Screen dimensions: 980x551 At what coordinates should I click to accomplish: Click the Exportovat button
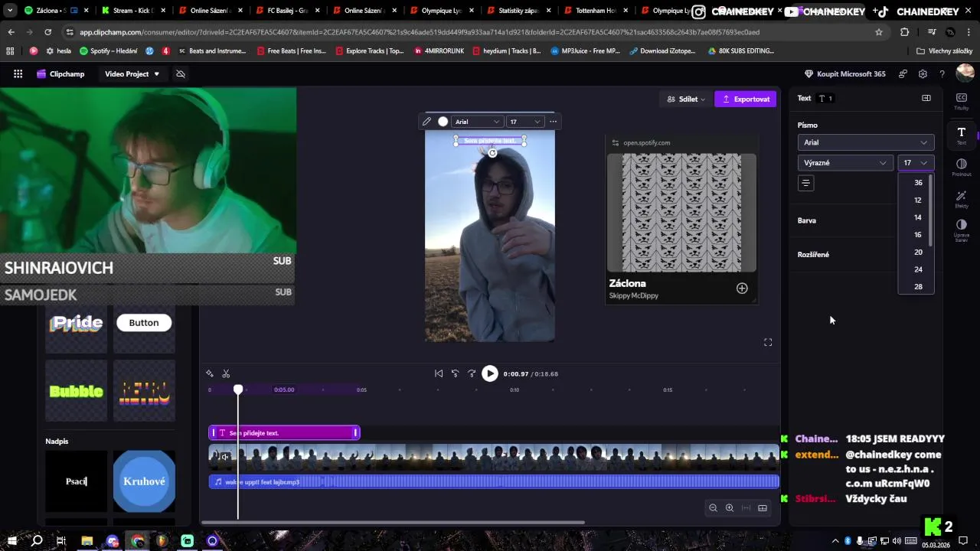(x=746, y=99)
